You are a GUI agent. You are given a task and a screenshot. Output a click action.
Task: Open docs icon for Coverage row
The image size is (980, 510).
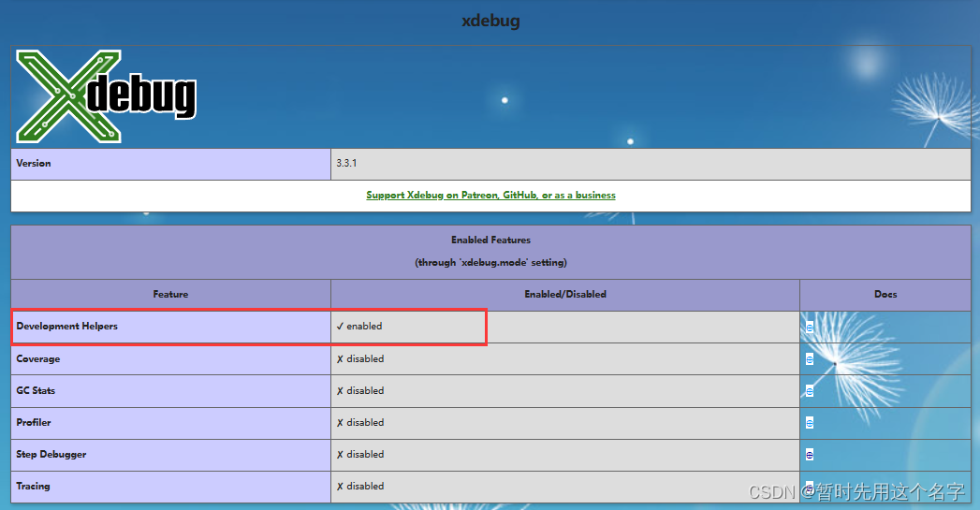pos(810,359)
